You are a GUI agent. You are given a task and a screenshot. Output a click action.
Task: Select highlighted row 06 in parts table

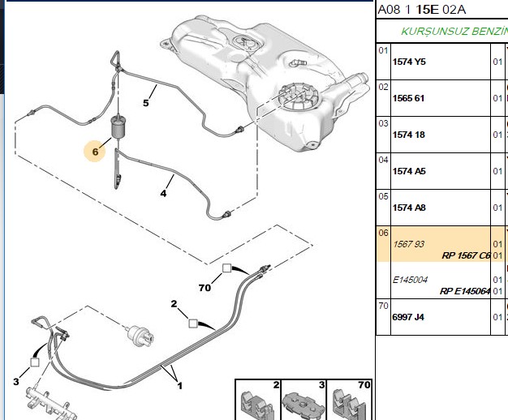(x=442, y=244)
